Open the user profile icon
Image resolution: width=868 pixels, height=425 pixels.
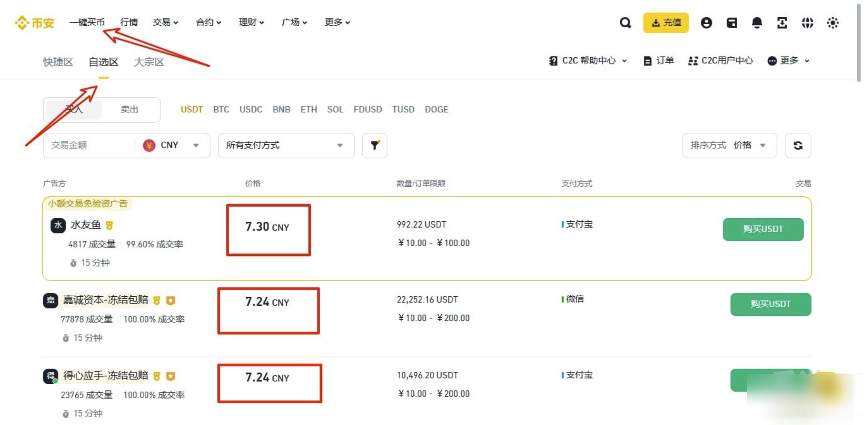706,23
